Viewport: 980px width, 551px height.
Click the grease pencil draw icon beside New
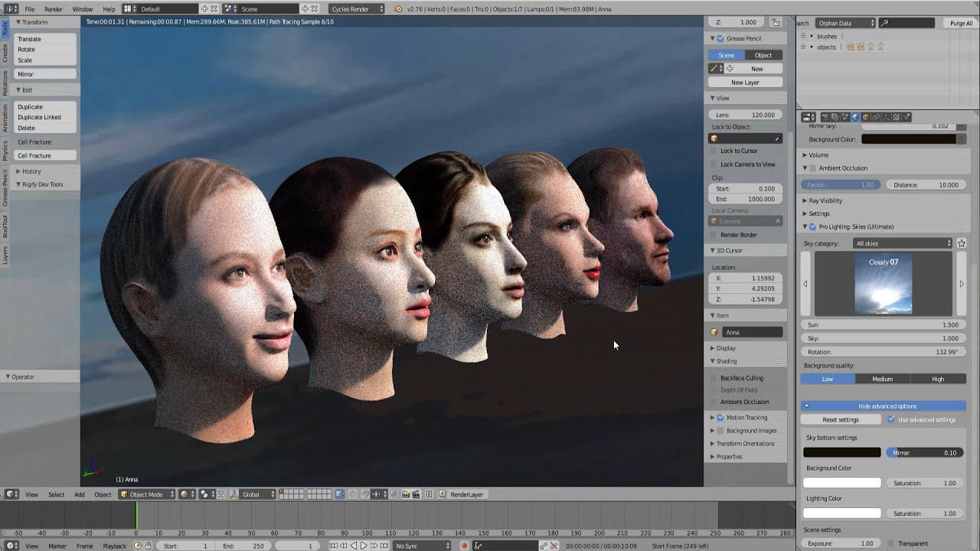715,69
